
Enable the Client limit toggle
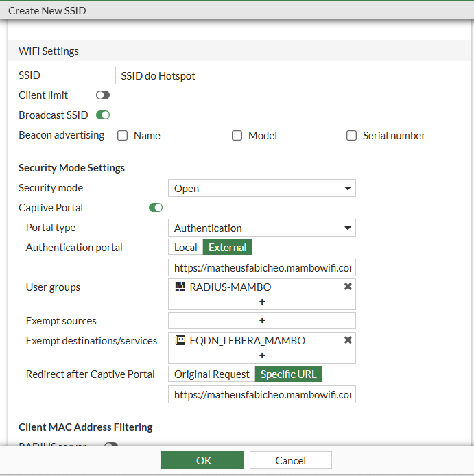tap(103, 95)
